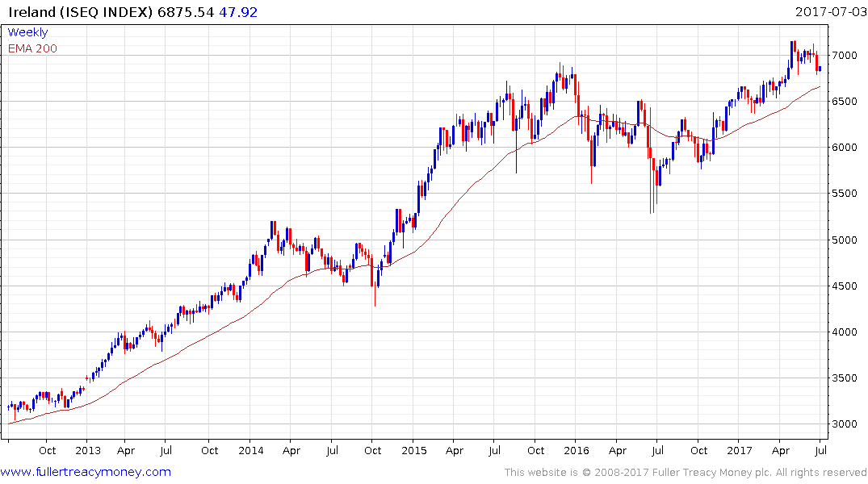Click the EMA 200 legend label
This screenshot has height=484, width=868.
[x=32, y=48]
